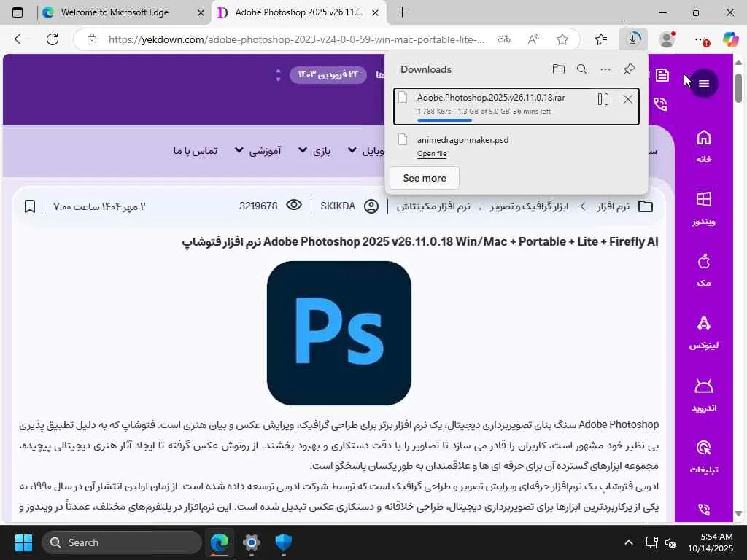
Task: Open the clock showing 5:54 AM
Action: (711, 542)
